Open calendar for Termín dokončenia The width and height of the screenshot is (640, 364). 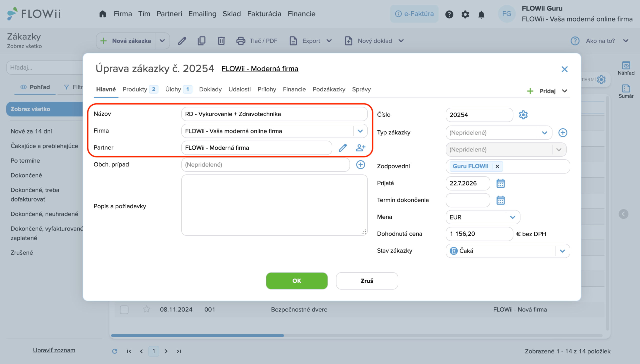point(500,200)
